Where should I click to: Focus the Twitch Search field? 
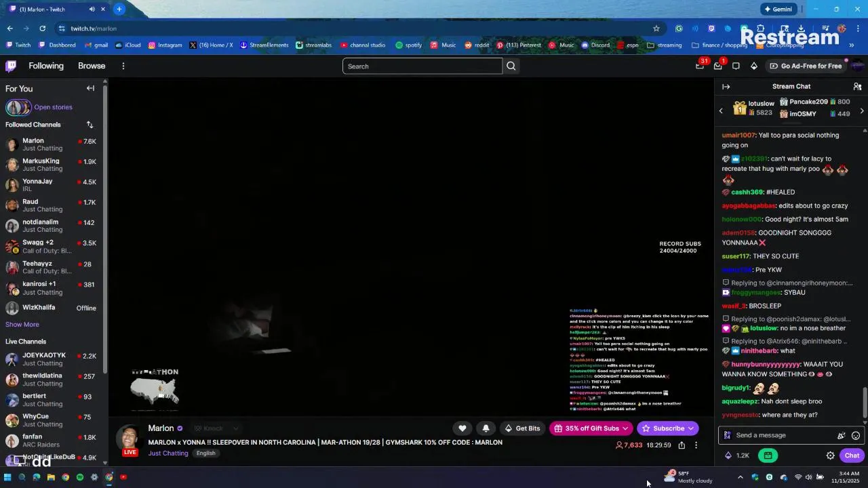422,66
